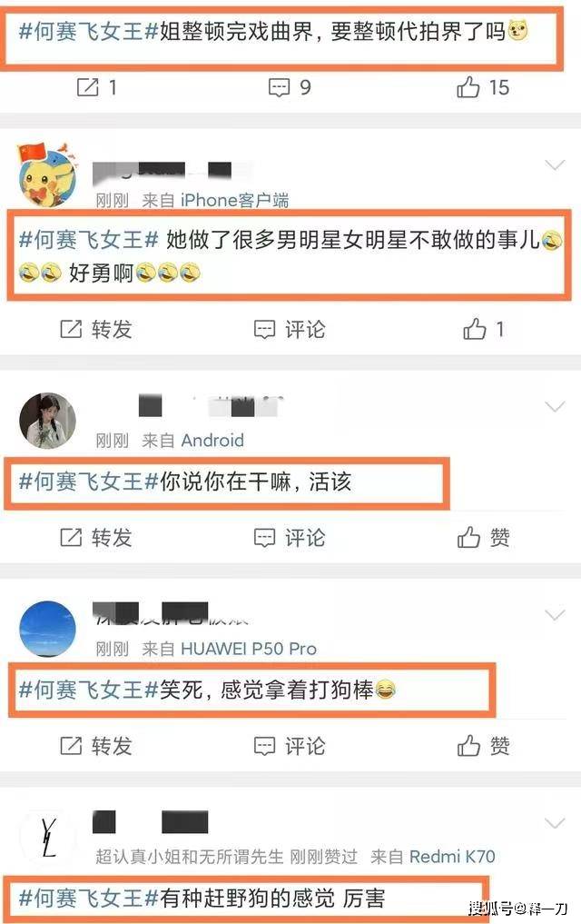Open the chevron menu on the Redmi K70 post
581x924 pixels.
click(555, 822)
